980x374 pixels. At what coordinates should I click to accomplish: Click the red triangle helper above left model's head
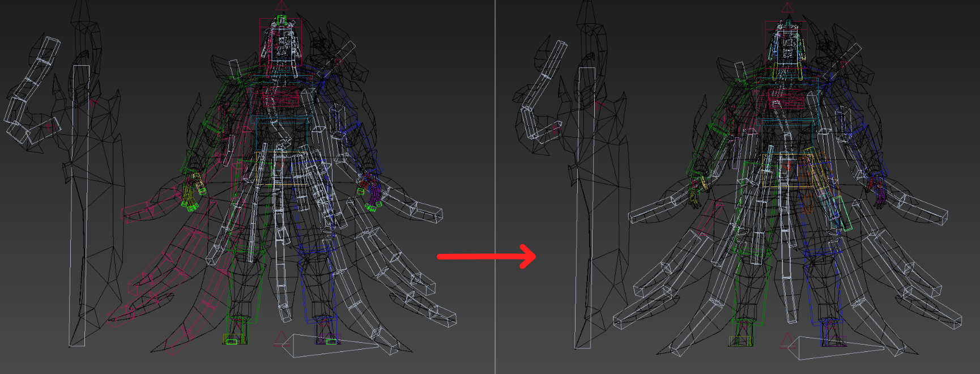(282, 7)
